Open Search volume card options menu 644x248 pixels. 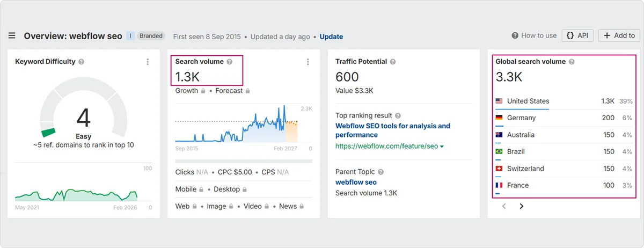tap(308, 62)
